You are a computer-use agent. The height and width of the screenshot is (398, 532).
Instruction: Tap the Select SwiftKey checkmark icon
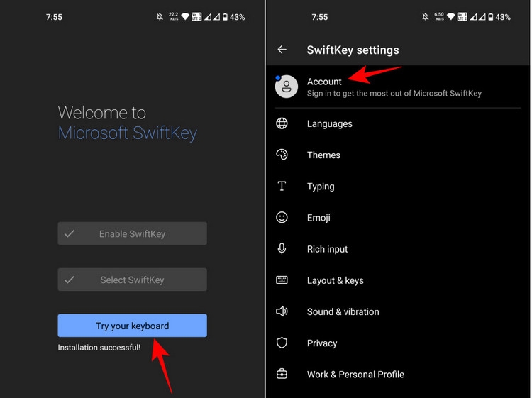pyautogui.click(x=70, y=280)
